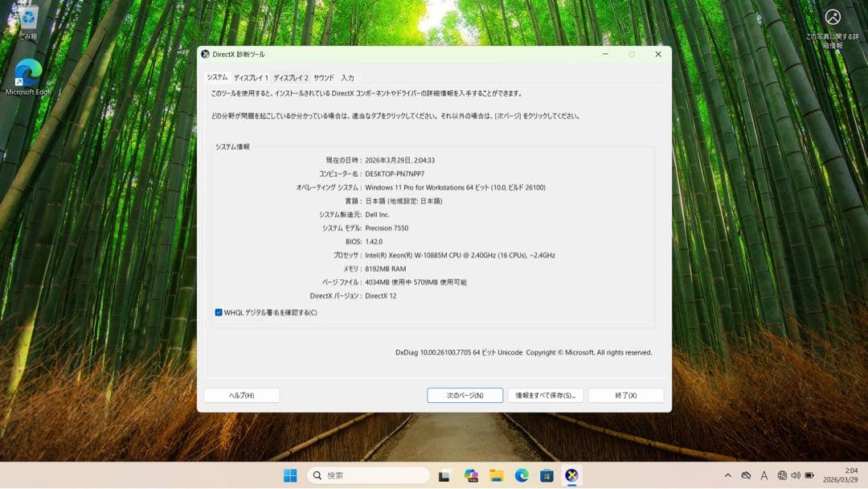This screenshot has height=489, width=868.
Task: Open Microsoft Store from the taskbar
Action: point(547,475)
